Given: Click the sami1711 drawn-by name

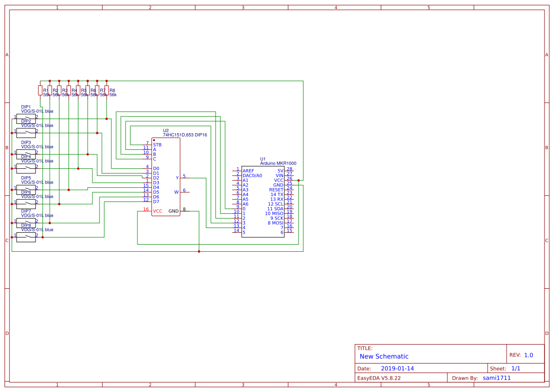Looking at the screenshot, I should pyautogui.click(x=496, y=378).
